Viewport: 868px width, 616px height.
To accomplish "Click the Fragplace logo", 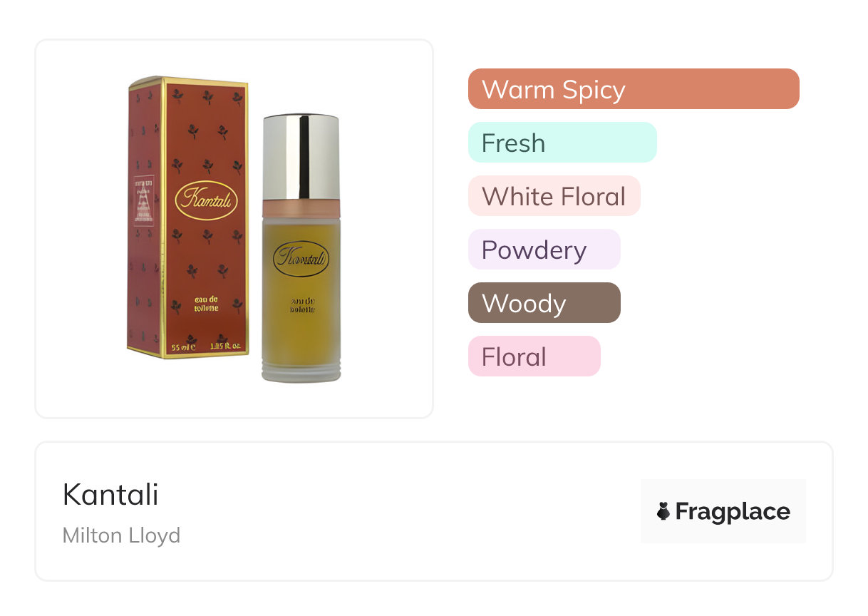I will [x=723, y=511].
